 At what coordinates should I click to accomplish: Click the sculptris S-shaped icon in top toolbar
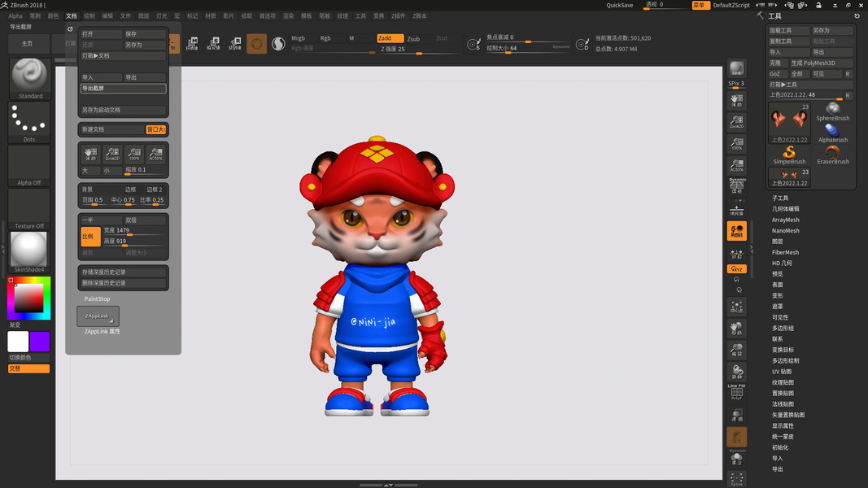(278, 43)
